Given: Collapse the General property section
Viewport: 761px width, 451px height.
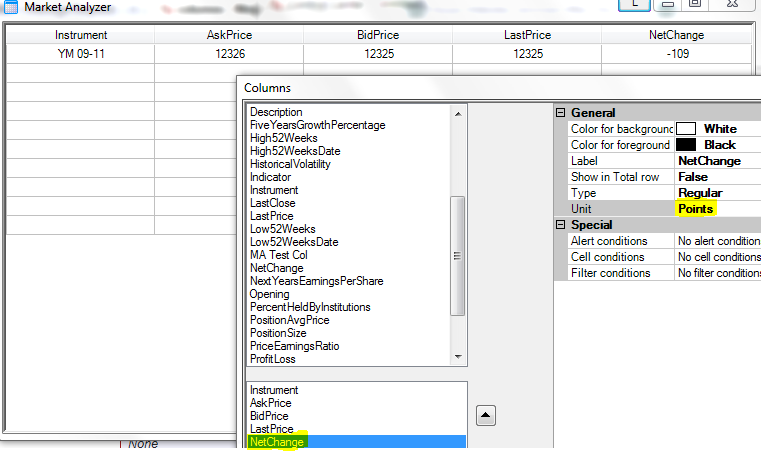Looking at the screenshot, I should (x=561, y=113).
